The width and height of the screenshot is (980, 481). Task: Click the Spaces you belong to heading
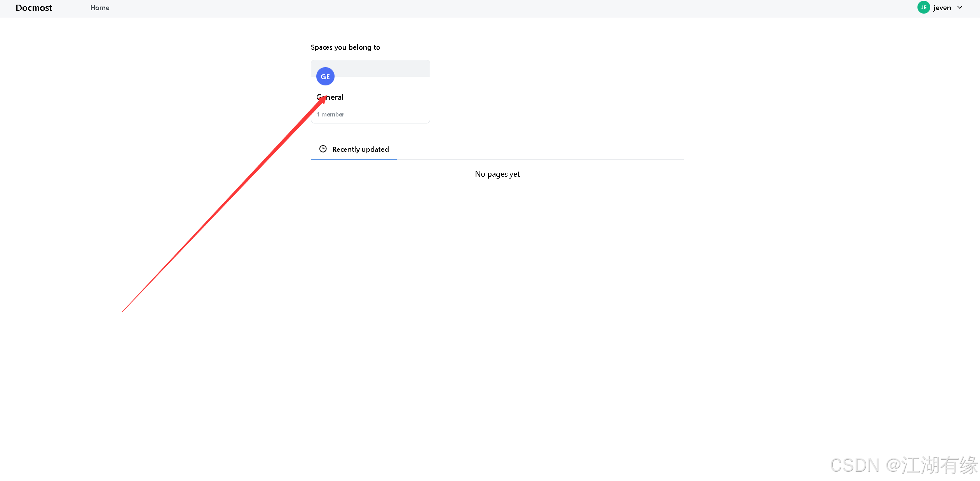coord(345,47)
